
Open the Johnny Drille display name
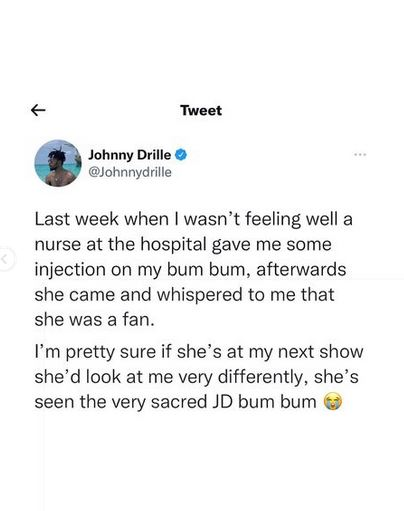129,155
